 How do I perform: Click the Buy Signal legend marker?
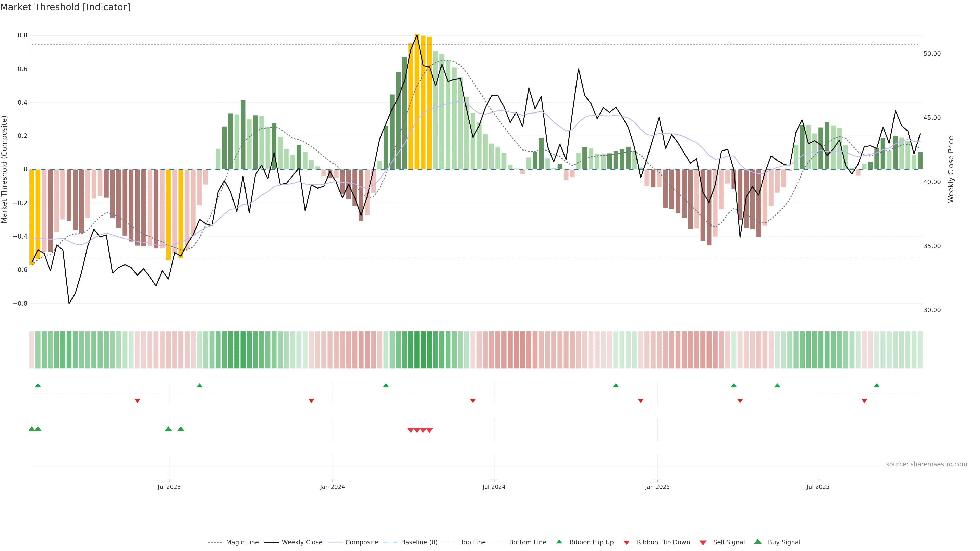(757, 542)
